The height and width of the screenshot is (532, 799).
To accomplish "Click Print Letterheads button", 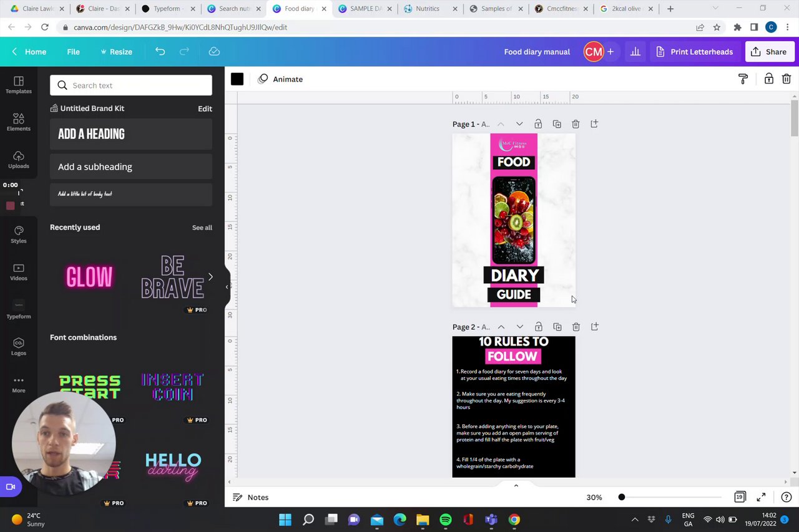I will point(694,52).
